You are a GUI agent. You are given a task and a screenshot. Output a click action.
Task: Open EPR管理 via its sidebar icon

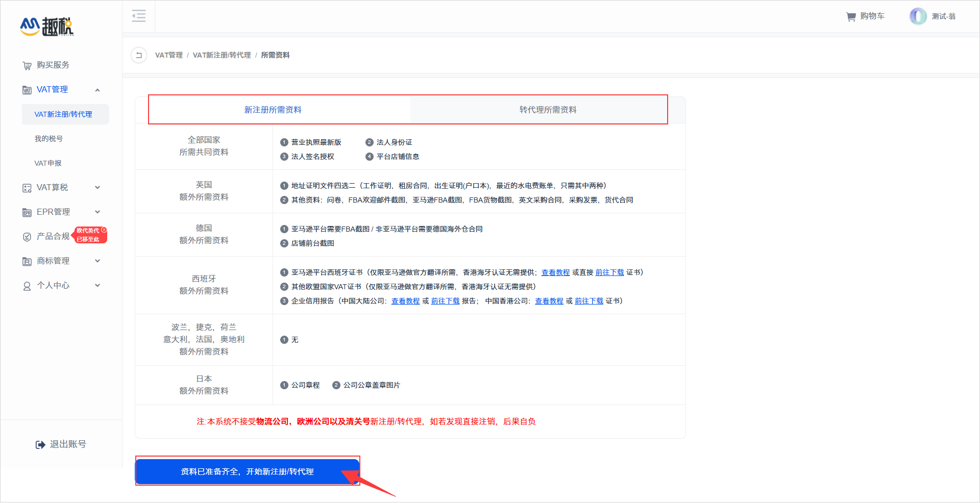click(x=27, y=212)
